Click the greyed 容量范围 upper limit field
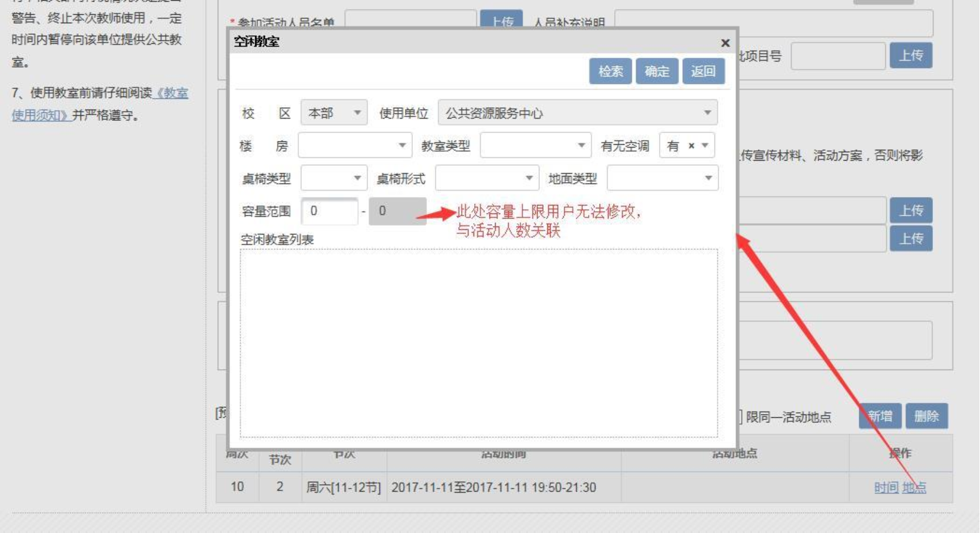 (397, 211)
